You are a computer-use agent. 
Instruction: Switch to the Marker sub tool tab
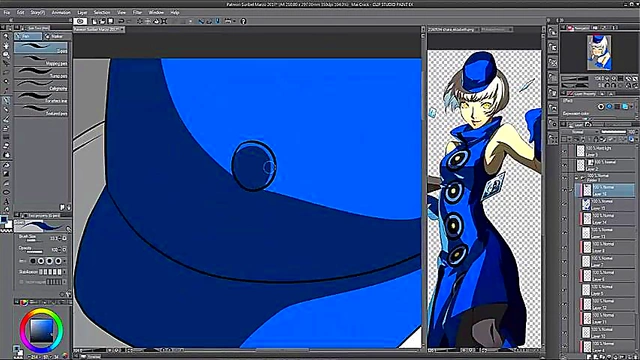coord(56,36)
